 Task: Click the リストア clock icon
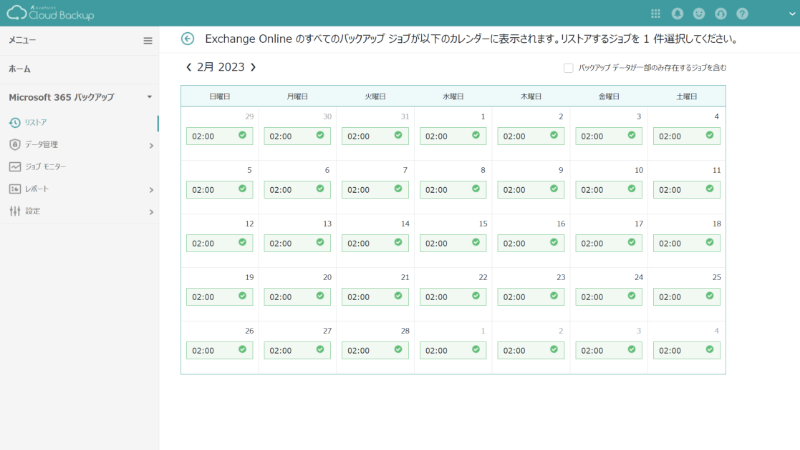[x=15, y=122]
